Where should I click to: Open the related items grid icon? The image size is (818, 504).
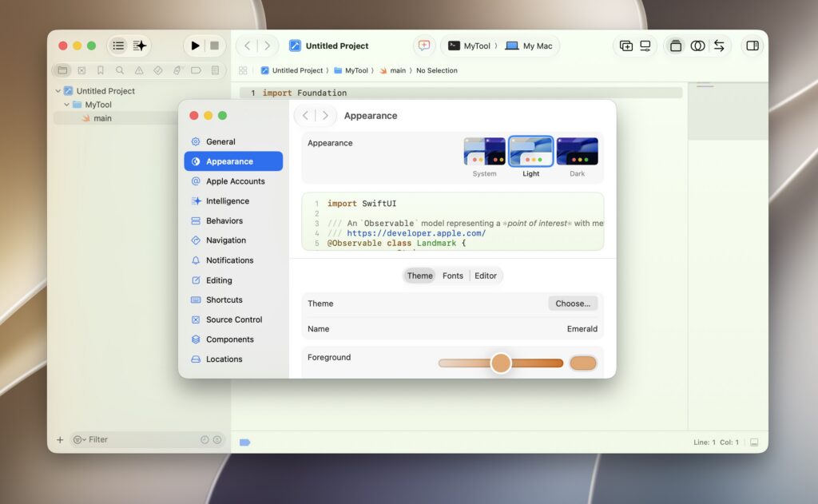point(243,70)
